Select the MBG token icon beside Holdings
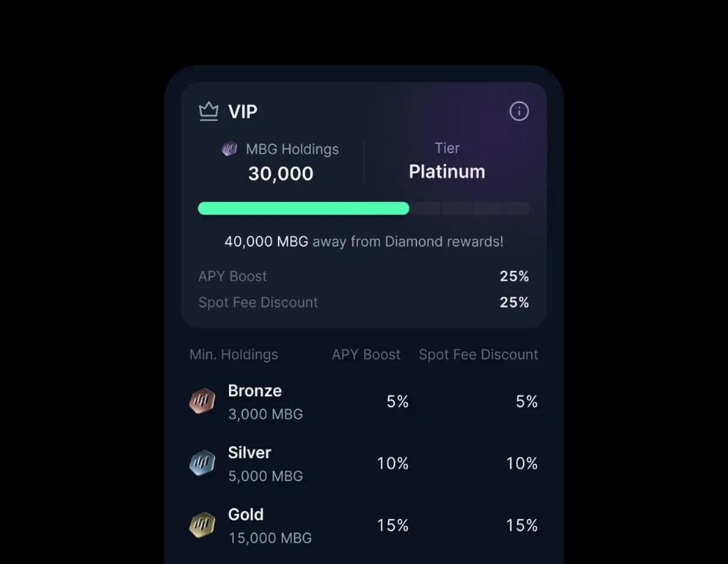This screenshot has width=728, height=564. pos(229,149)
